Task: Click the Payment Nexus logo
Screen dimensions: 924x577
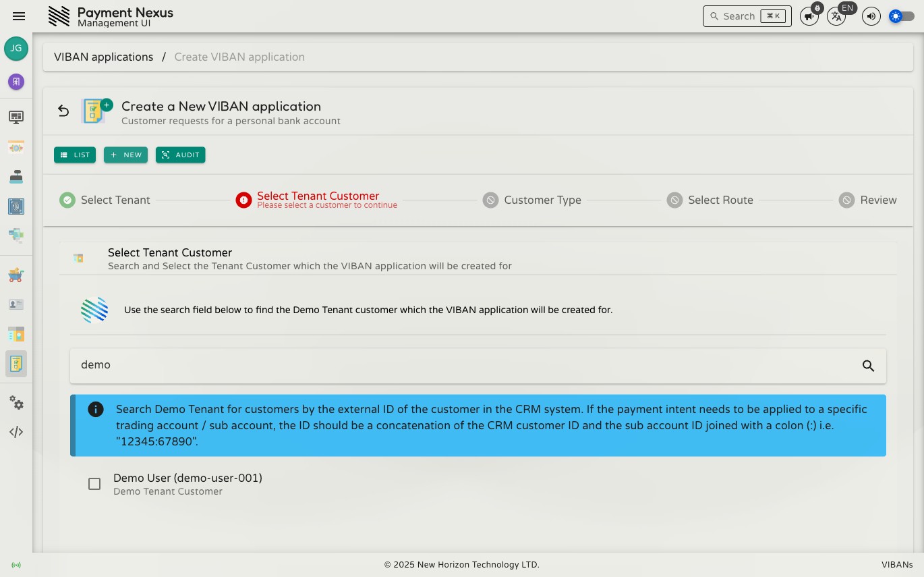Action: 59,16
